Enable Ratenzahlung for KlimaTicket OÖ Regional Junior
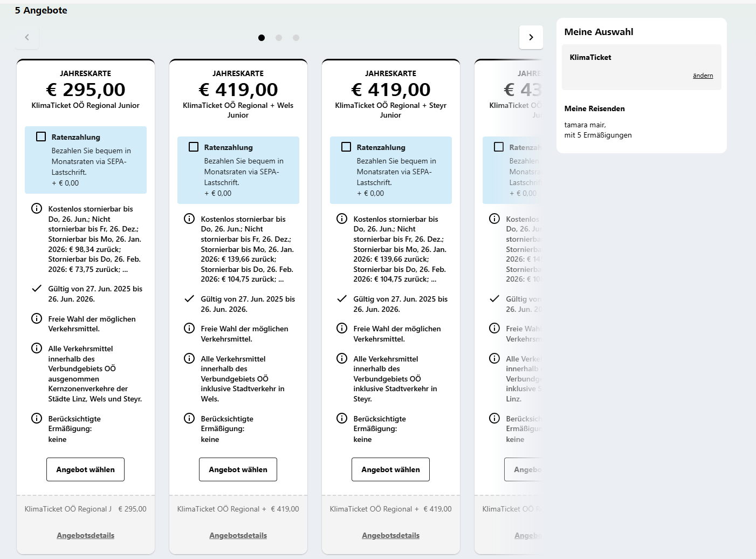The width and height of the screenshot is (756, 559). pyautogui.click(x=41, y=137)
